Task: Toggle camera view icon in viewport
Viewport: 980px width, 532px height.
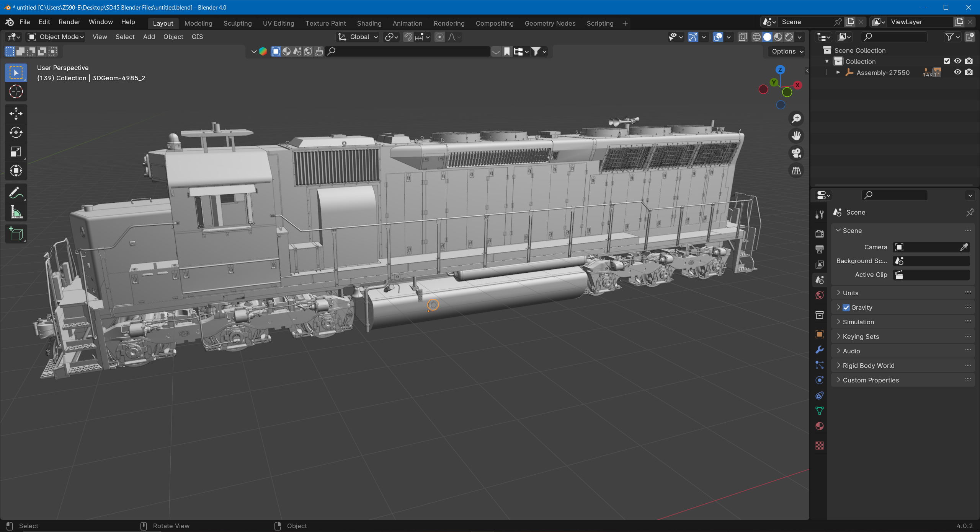Action: point(796,153)
